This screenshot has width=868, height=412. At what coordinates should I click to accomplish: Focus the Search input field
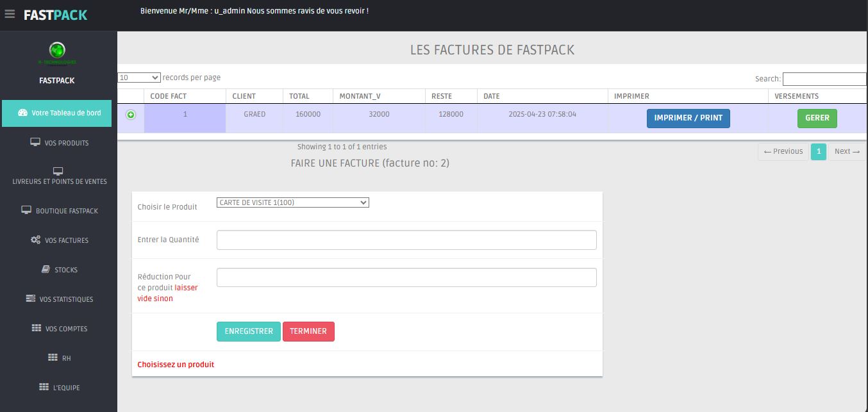(824, 79)
